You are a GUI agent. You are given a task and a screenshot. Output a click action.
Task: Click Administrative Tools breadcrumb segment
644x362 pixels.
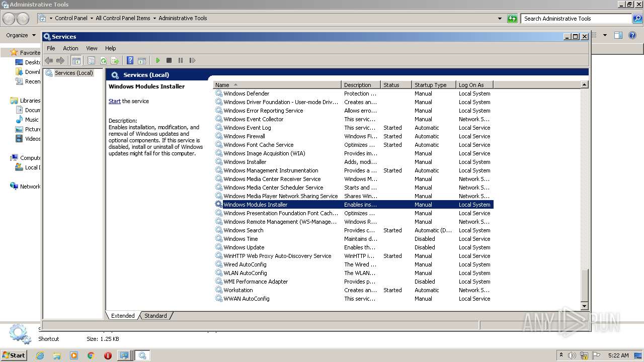pos(183,18)
